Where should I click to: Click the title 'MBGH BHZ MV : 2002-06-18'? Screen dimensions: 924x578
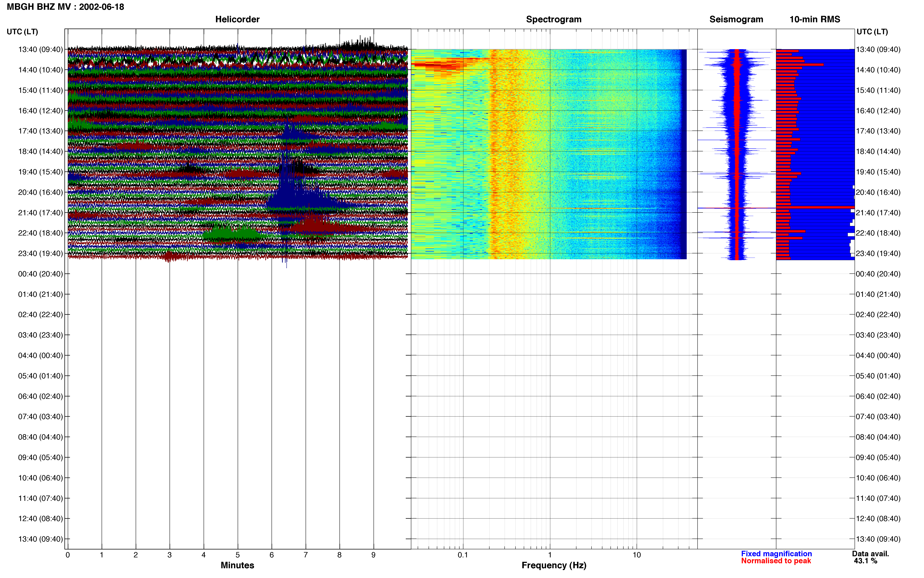(65, 7)
